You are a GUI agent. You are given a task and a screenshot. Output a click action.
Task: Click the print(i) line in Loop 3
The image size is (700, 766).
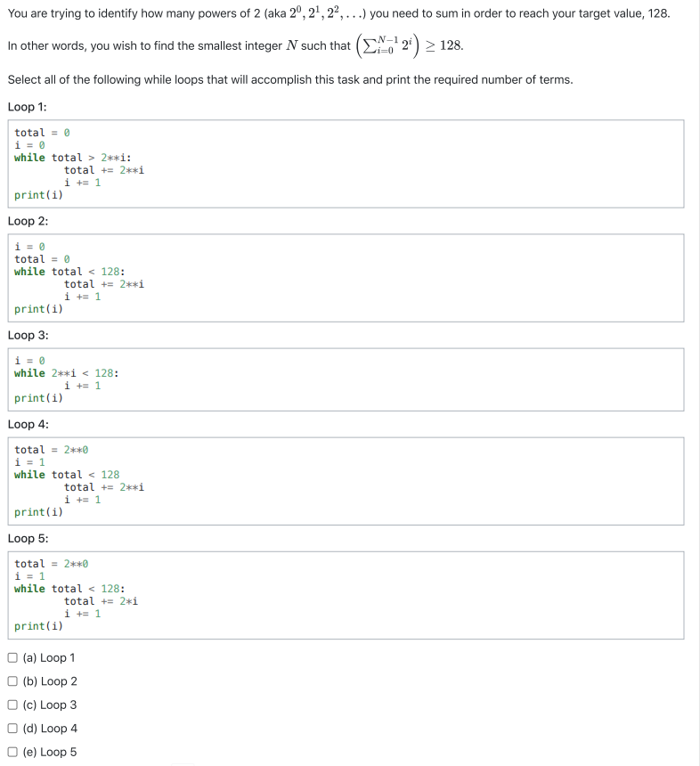(36, 397)
